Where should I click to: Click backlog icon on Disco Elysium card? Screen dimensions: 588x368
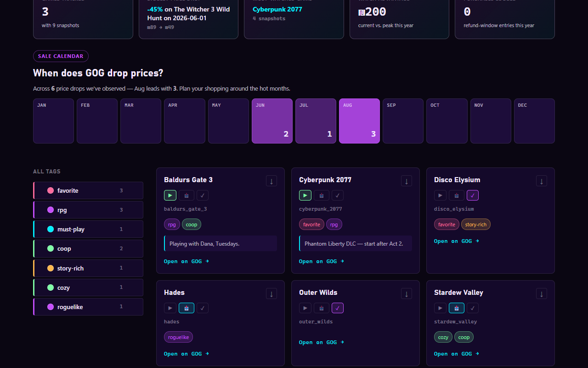coord(457,195)
